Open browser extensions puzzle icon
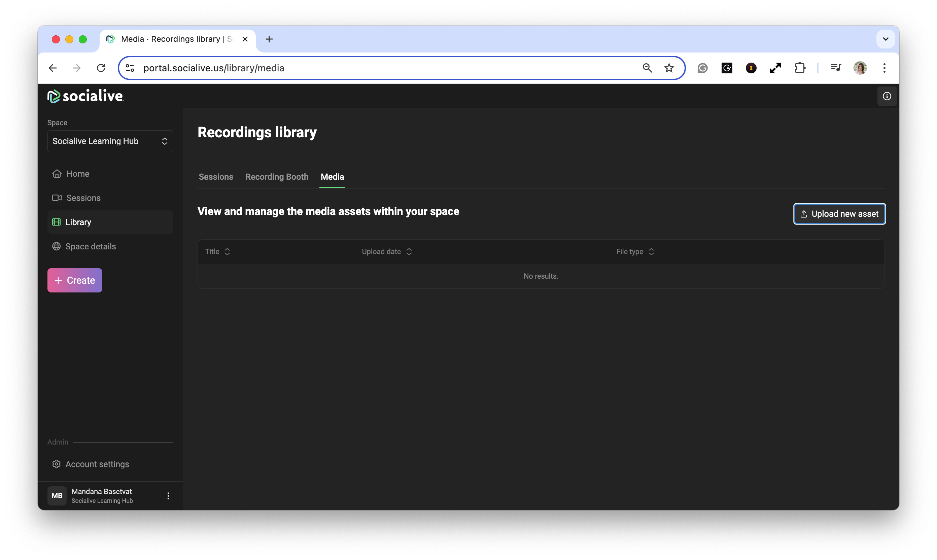 pyautogui.click(x=800, y=68)
